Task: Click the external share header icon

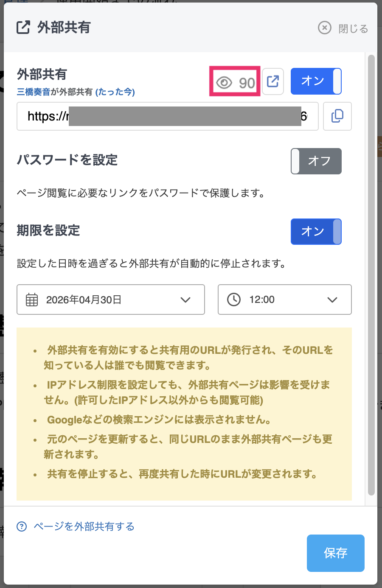Action: [23, 28]
